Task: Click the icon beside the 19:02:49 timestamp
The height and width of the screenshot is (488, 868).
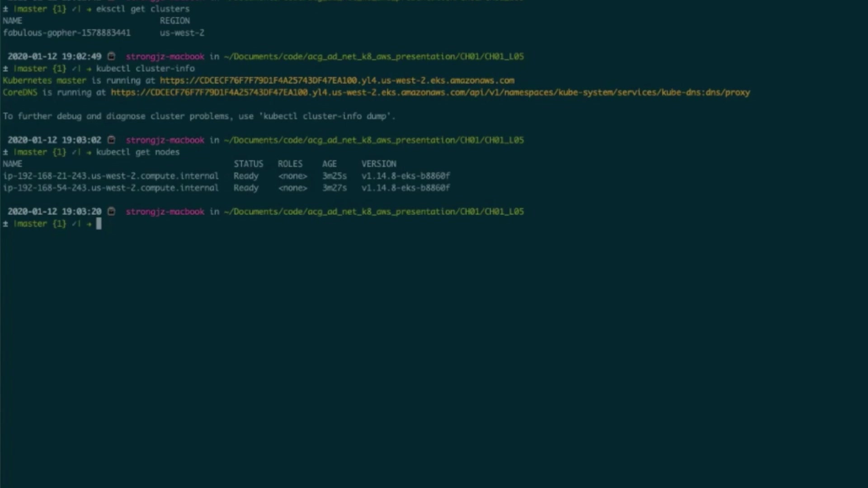Action: (x=111, y=56)
